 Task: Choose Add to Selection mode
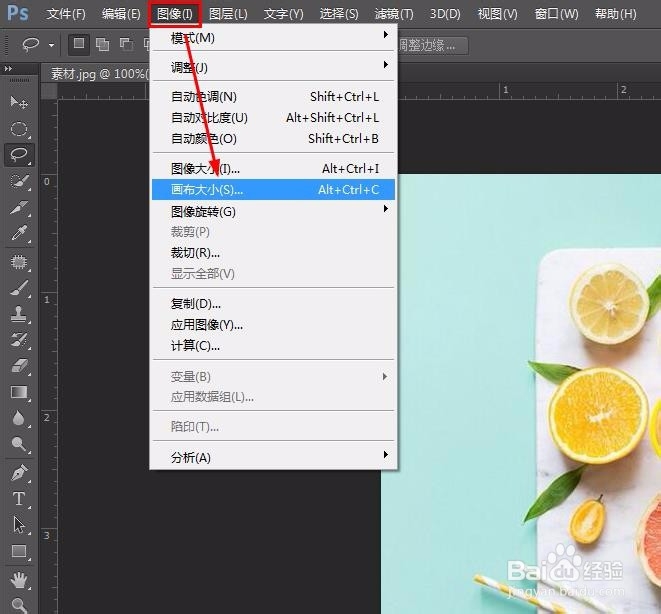[102, 44]
